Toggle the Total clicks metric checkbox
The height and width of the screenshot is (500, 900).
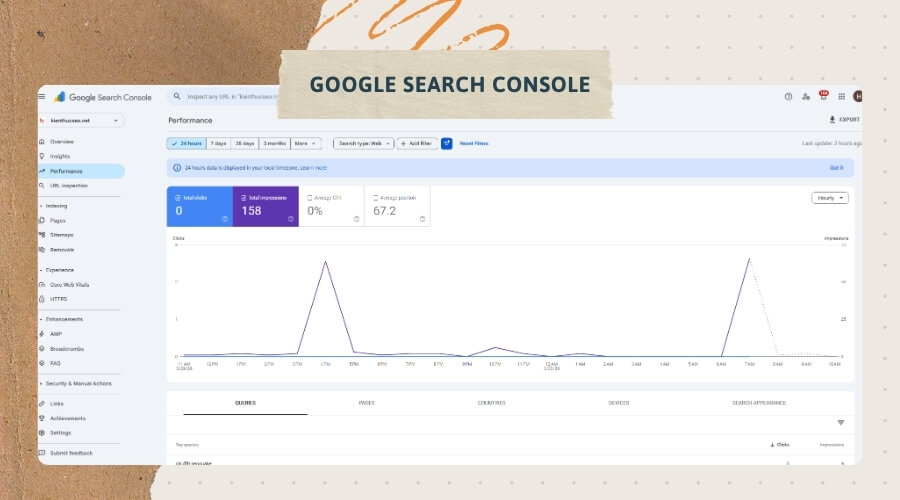coord(178,197)
